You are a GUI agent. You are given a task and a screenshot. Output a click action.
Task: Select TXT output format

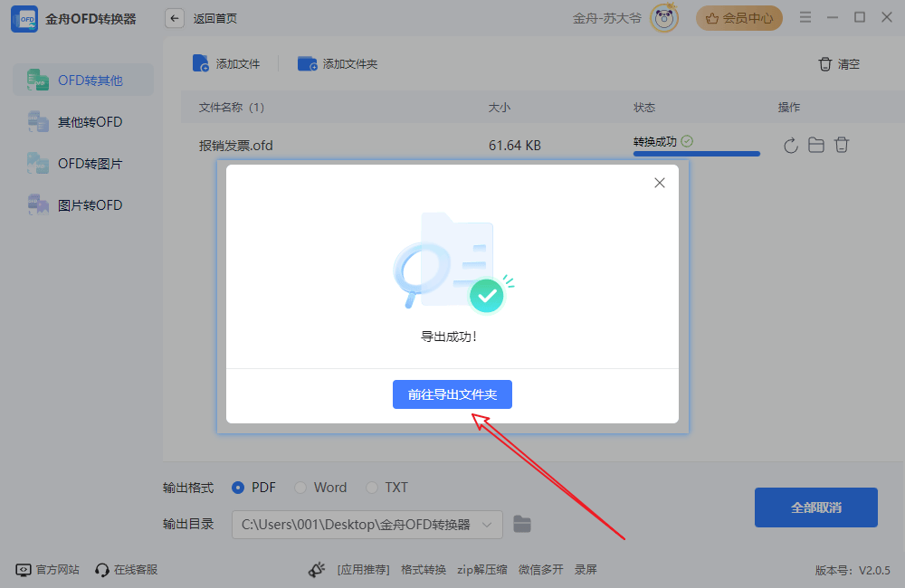click(371, 488)
